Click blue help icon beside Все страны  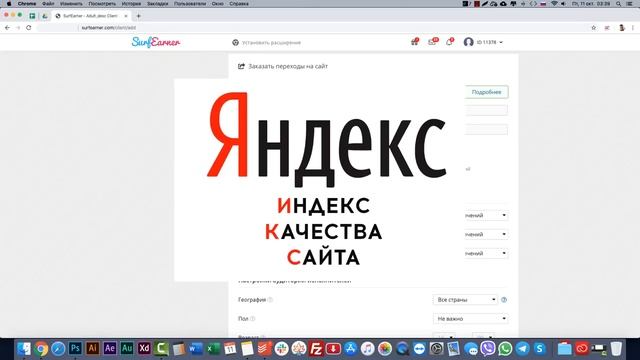(504, 300)
